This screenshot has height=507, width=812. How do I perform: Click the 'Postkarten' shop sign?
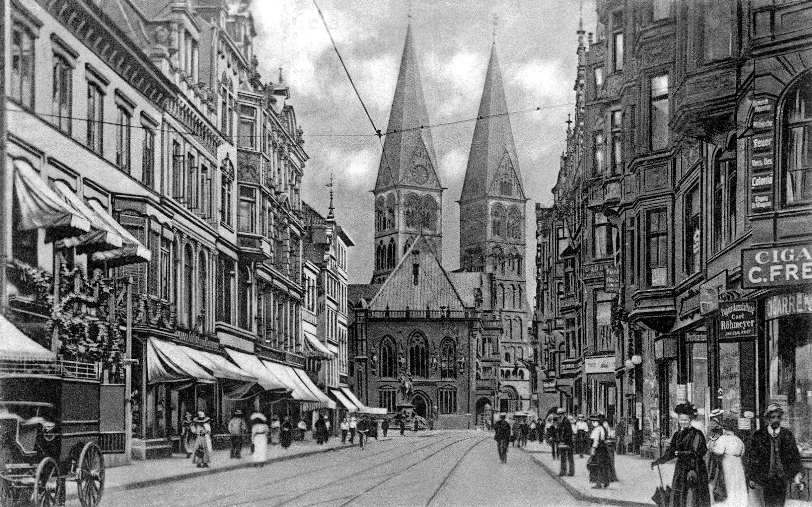coord(696,337)
